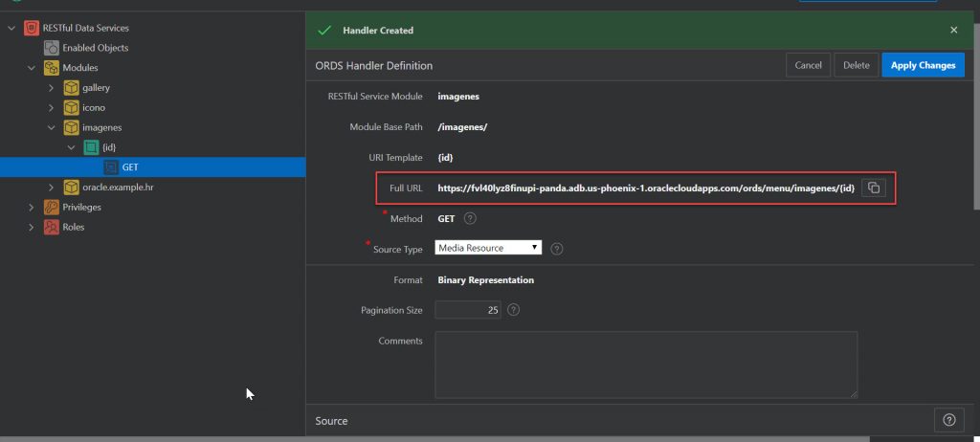Click Apply Changes button
The image size is (980, 442).
[924, 65]
